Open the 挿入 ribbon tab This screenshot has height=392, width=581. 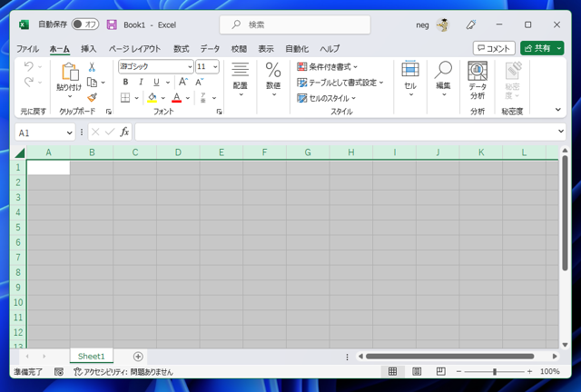pos(89,48)
